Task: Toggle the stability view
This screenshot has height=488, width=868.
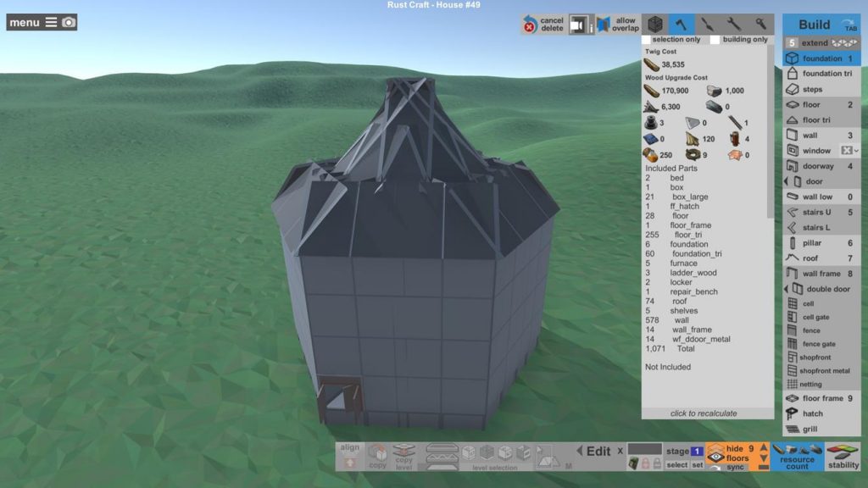Action: (x=843, y=457)
